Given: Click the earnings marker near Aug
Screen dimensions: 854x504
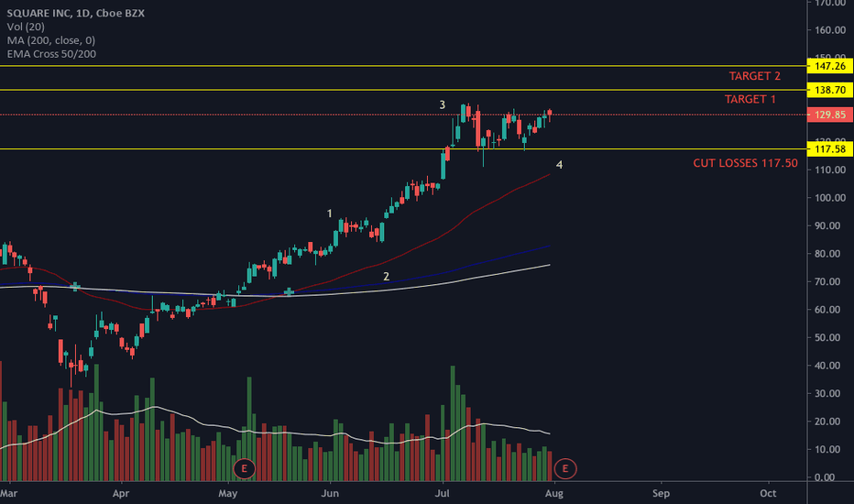Looking at the screenshot, I should 564,468.
